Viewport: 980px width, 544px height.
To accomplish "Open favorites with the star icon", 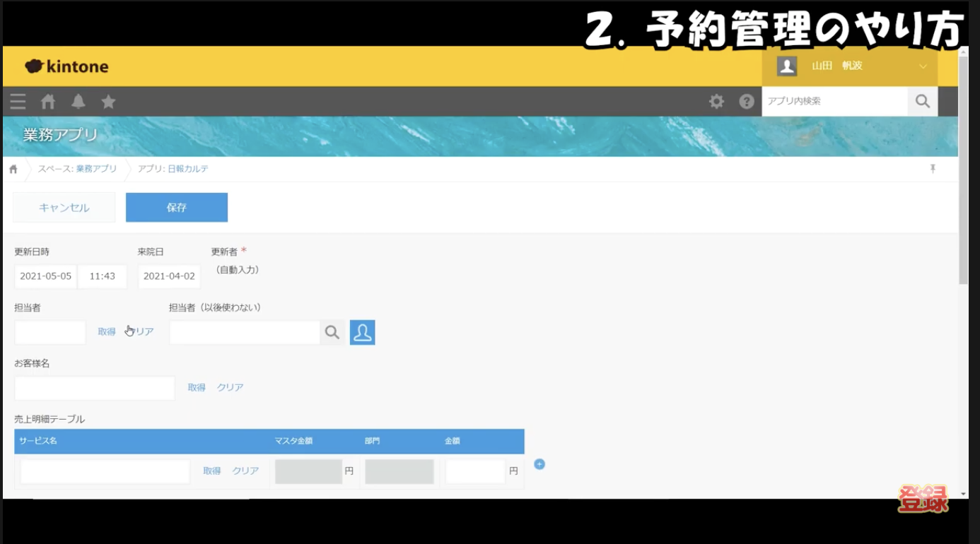I will pyautogui.click(x=107, y=101).
